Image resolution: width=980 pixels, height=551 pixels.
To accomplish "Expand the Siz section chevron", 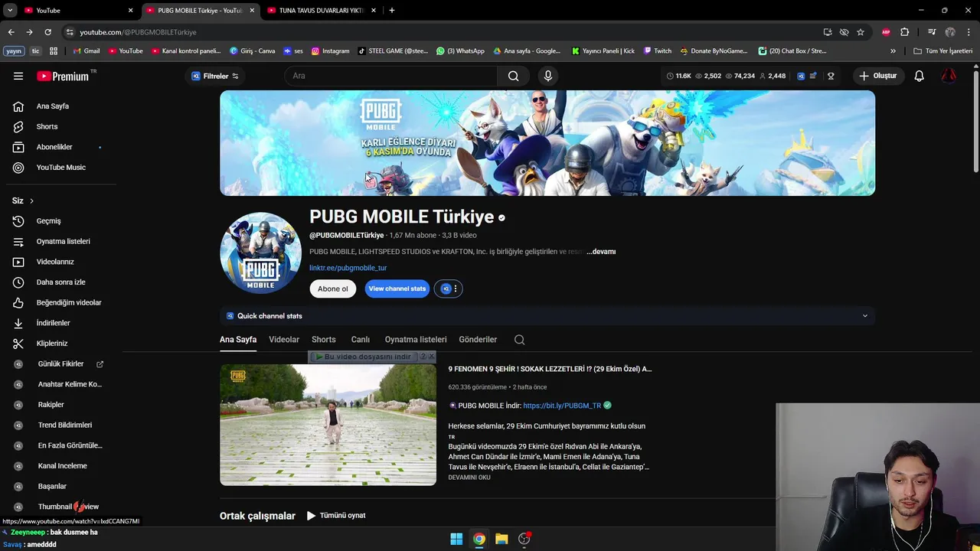I will tap(31, 201).
